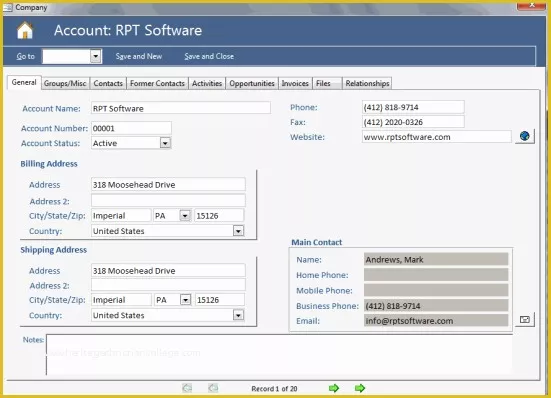Switch to Activities tab
The width and height of the screenshot is (551, 398).
207,83
